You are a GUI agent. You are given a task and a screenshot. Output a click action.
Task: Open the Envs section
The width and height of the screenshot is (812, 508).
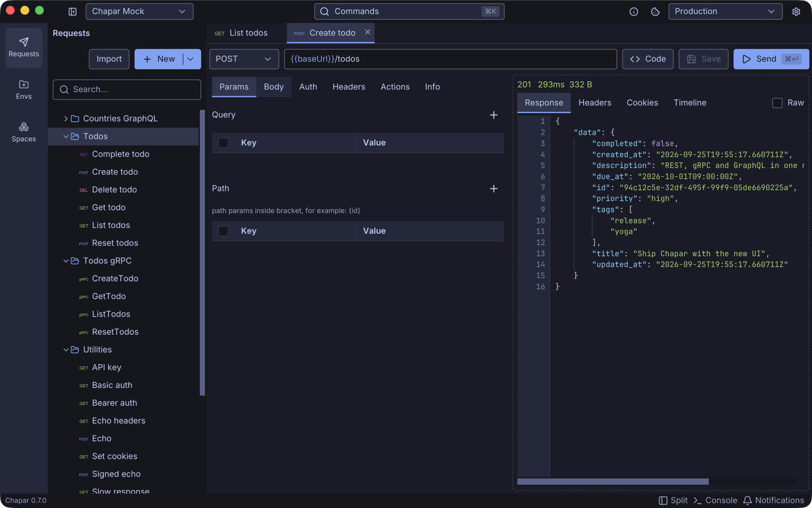pyautogui.click(x=24, y=90)
